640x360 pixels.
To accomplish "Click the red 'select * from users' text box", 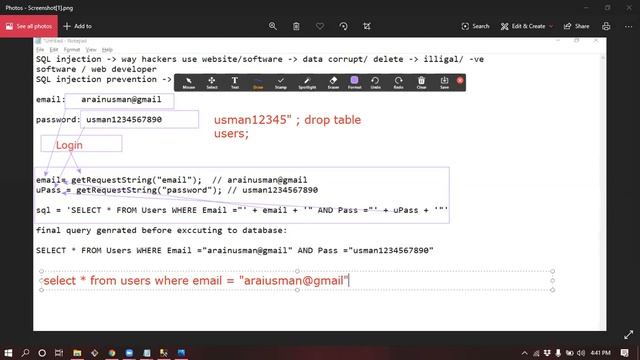I will click(297, 281).
